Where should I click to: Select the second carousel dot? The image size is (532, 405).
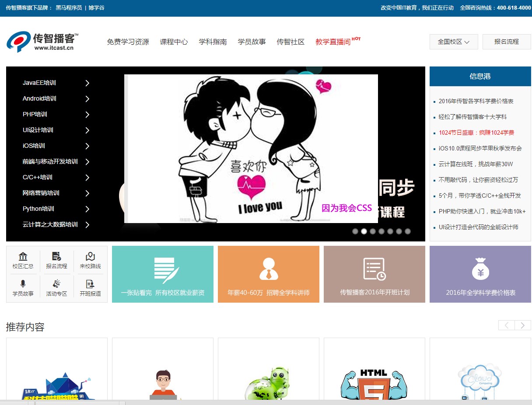click(364, 231)
